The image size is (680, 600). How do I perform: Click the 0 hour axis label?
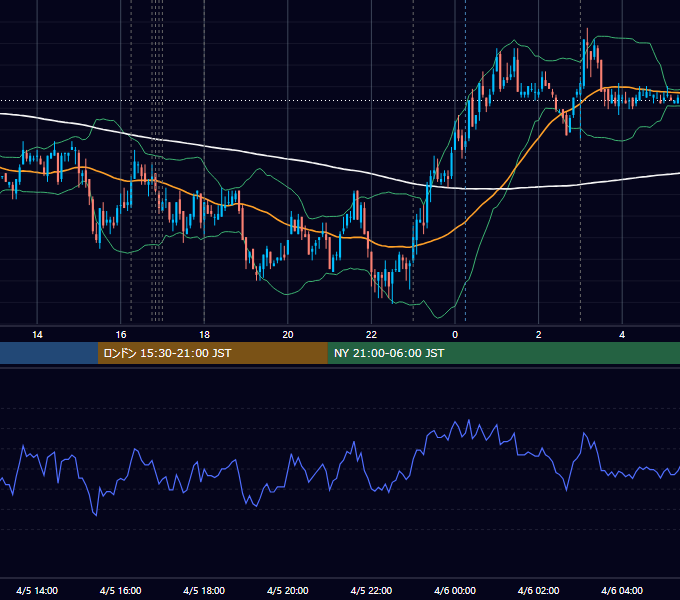455,335
